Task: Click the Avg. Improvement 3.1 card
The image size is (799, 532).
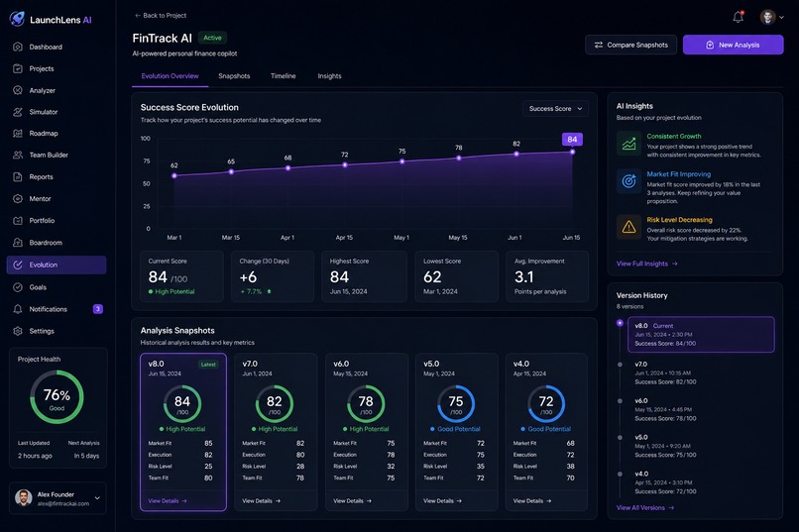Action: point(547,276)
